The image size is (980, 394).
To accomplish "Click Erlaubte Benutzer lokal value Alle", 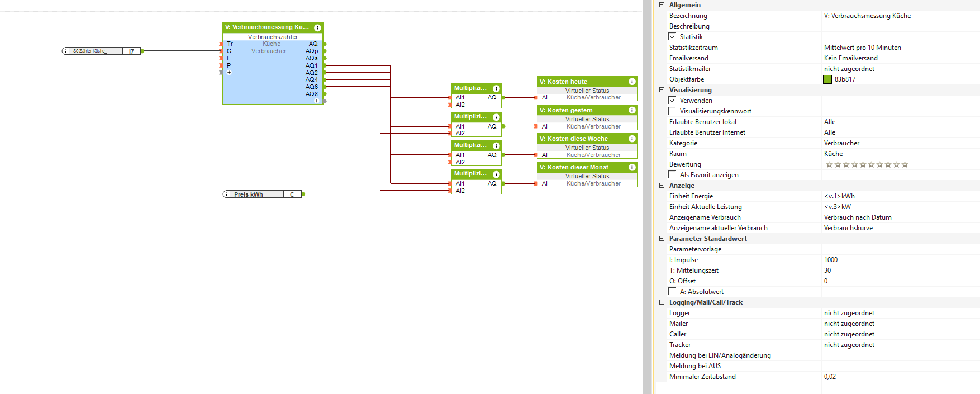I will pyautogui.click(x=901, y=122).
